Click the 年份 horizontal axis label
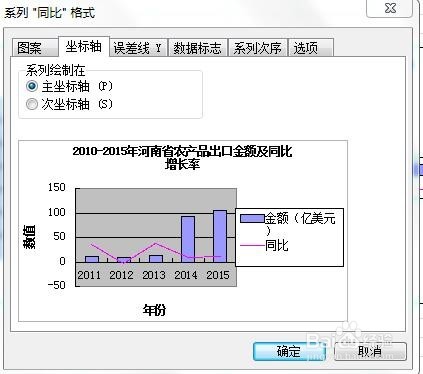This screenshot has height=374, width=423. point(154,310)
